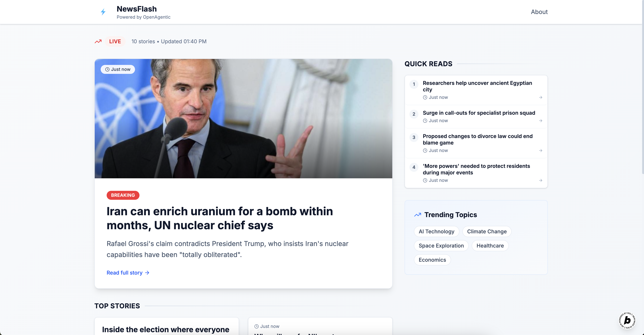
Task: Click the featured story photo of Grossi
Action: [x=243, y=119]
